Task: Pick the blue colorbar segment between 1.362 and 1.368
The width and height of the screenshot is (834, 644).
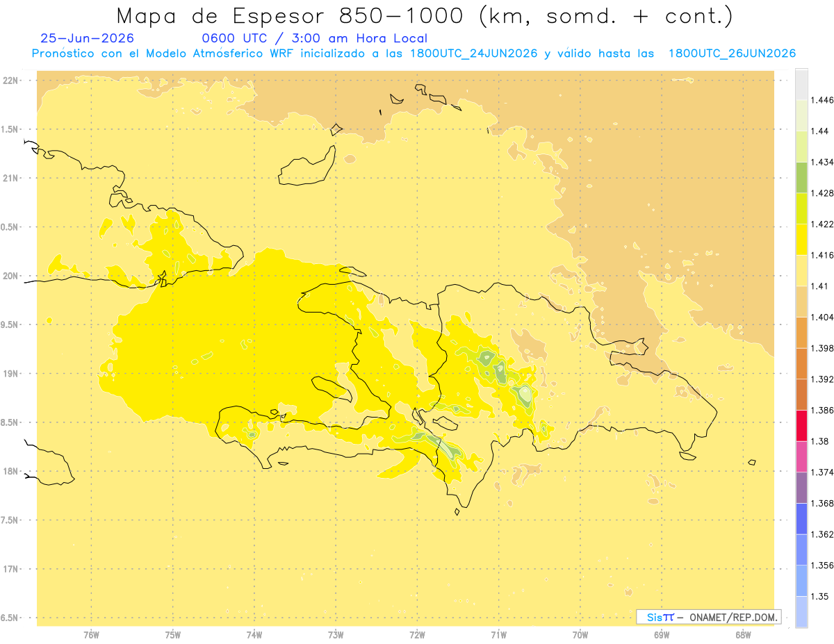Action: point(801,518)
